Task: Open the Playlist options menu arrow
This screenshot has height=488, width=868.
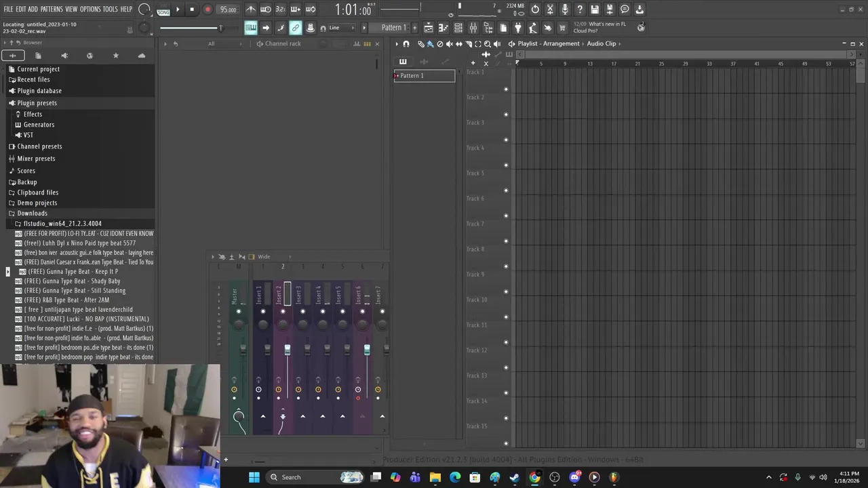Action: [x=397, y=44]
